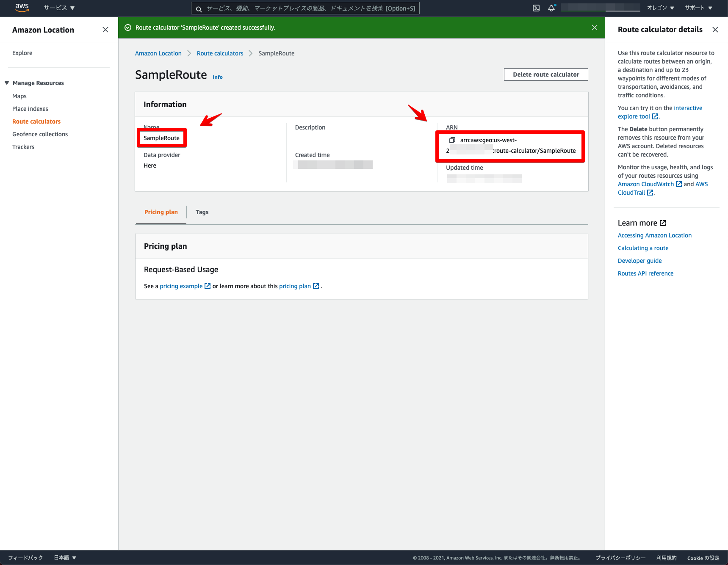Open Route calculators in the sidebar
The image size is (728, 565).
(36, 121)
